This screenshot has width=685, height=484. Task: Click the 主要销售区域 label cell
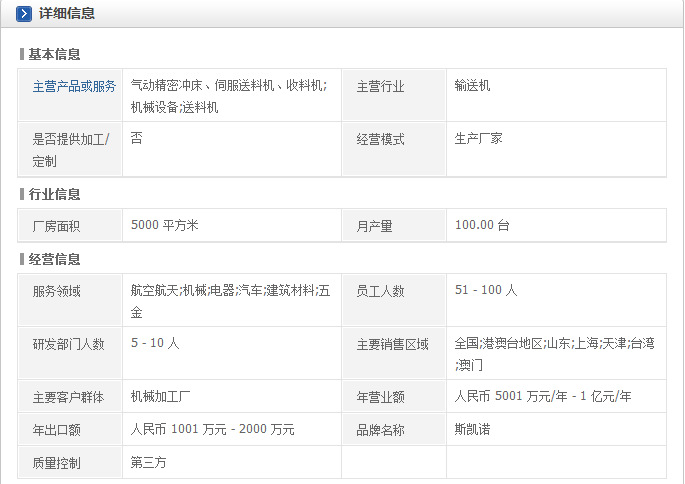(394, 353)
